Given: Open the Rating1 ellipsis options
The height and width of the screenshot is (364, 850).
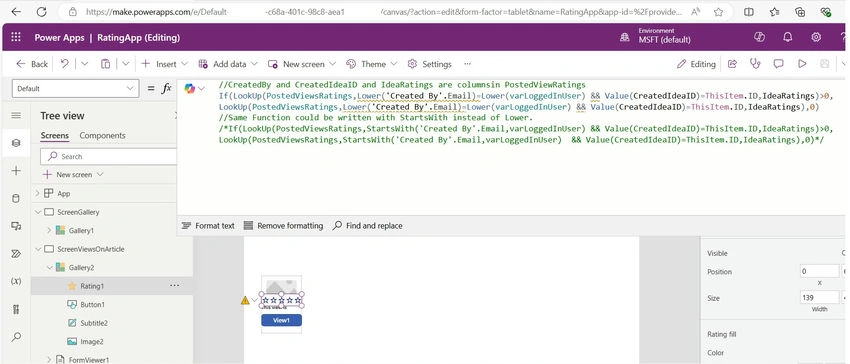Looking at the screenshot, I should click(x=174, y=285).
